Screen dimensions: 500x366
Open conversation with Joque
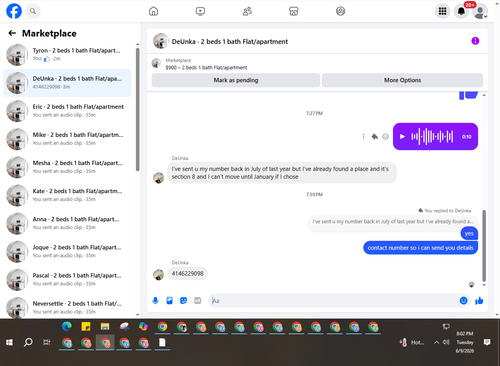coord(68,251)
